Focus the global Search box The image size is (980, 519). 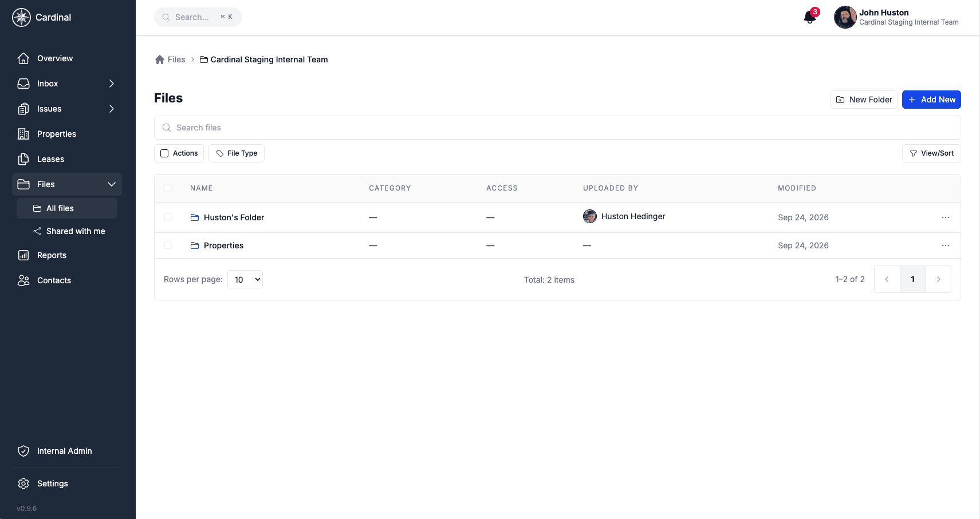click(198, 17)
